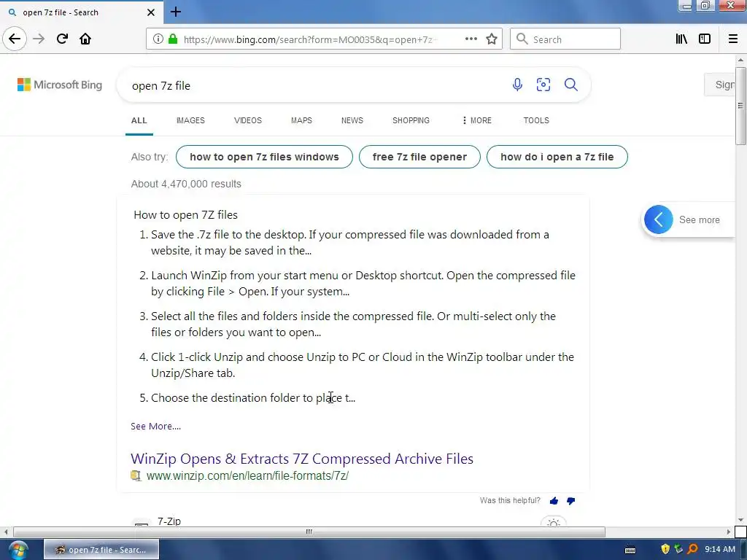Expand the MORE search categories menu
This screenshot has height=560, width=747.
tap(477, 120)
